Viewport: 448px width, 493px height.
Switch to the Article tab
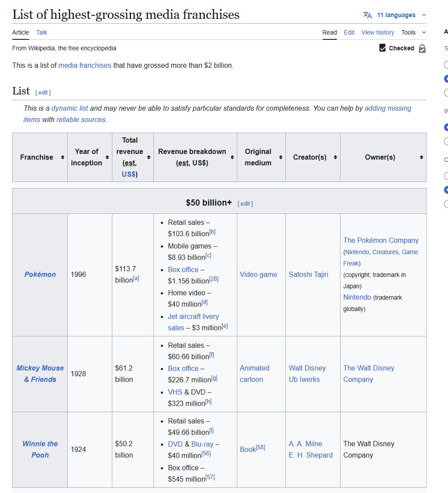pyautogui.click(x=21, y=32)
